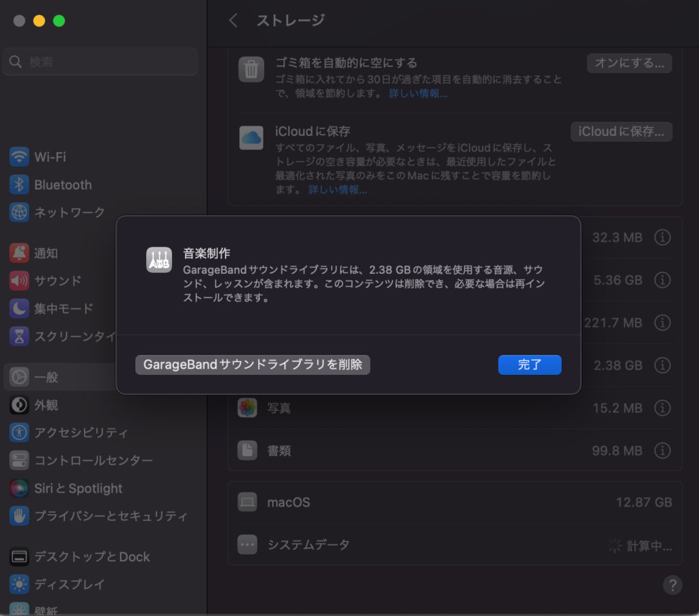Click the yellow minimize window button
Image resolution: width=699 pixels, height=616 pixels.
pyautogui.click(x=39, y=21)
